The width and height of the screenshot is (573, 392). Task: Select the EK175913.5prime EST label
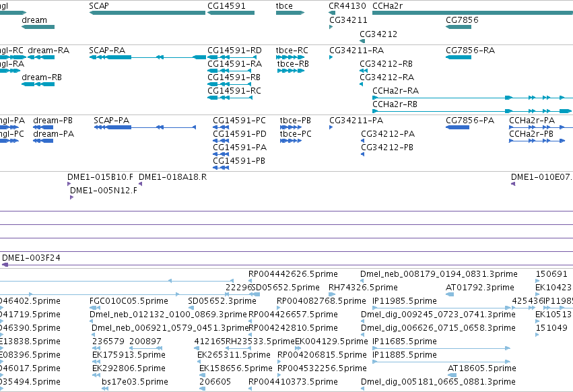click(x=129, y=355)
